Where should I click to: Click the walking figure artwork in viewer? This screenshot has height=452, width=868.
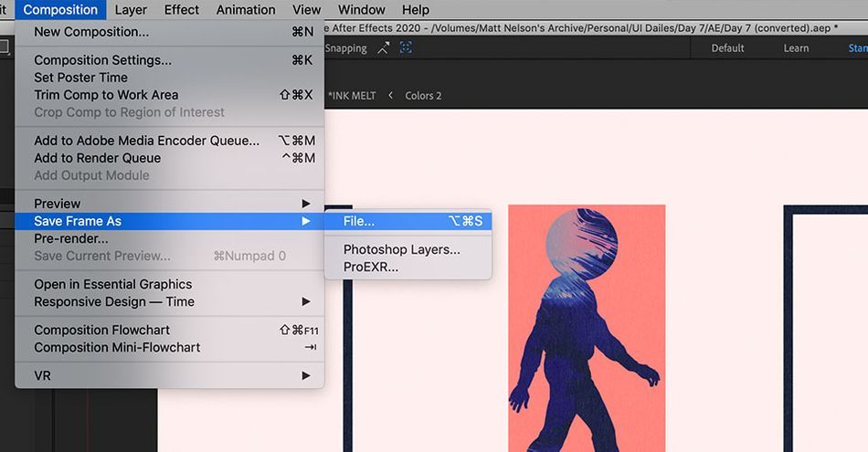point(587,328)
